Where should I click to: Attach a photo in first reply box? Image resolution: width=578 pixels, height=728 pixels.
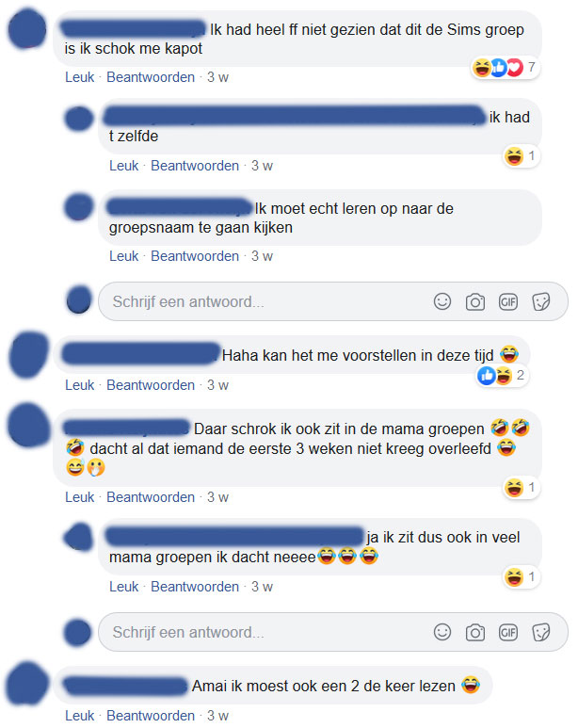point(475,301)
